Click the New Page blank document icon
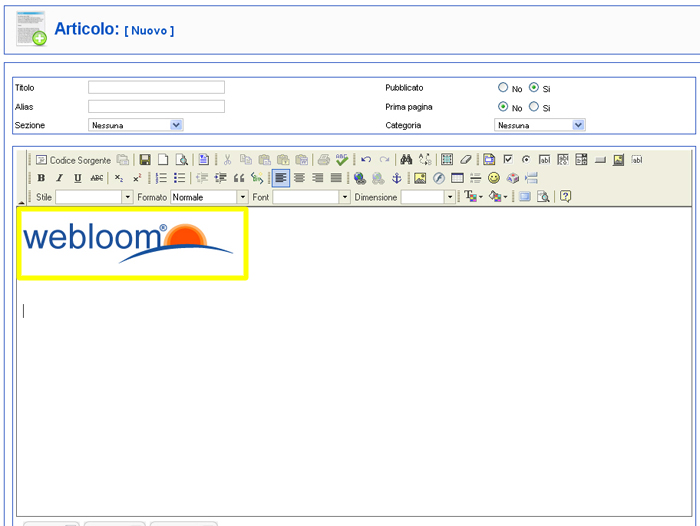 tap(163, 160)
